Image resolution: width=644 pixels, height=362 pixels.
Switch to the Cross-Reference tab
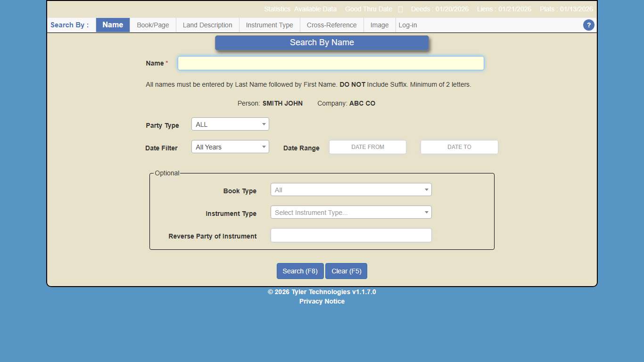331,25
